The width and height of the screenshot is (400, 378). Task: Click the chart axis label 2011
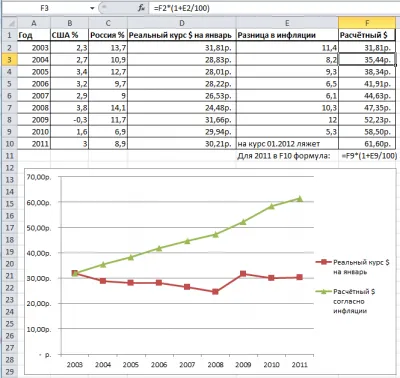(300, 364)
